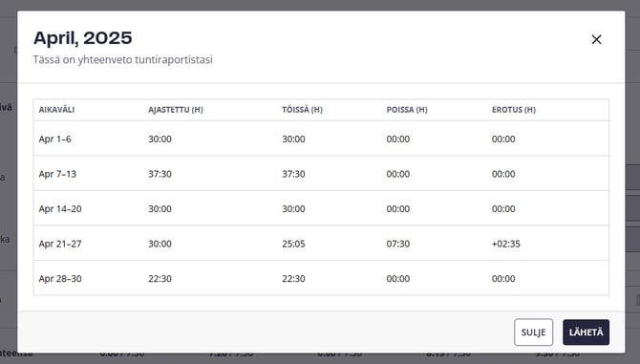Click the Tässä on yhteenveto tuntiraportistasi subtitle
Image resolution: width=640 pixels, height=364 pixels.
click(123, 59)
